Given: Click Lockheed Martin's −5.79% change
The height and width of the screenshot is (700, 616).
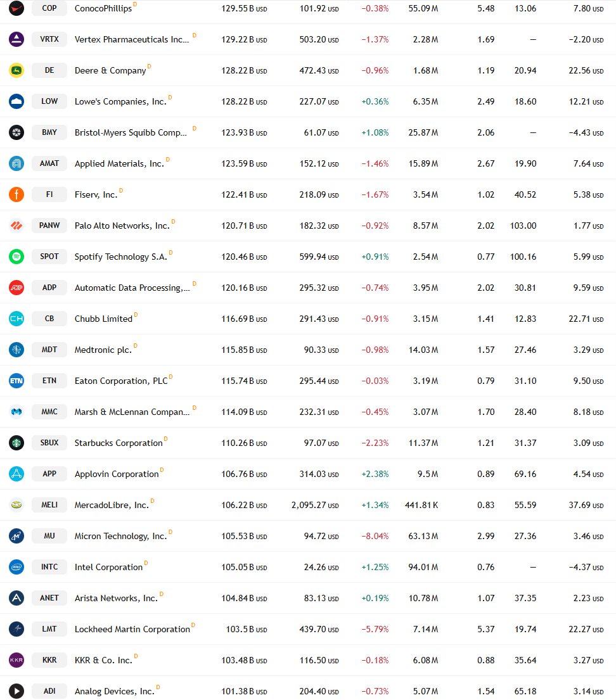Looking at the screenshot, I should pyautogui.click(x=375, y=629).
